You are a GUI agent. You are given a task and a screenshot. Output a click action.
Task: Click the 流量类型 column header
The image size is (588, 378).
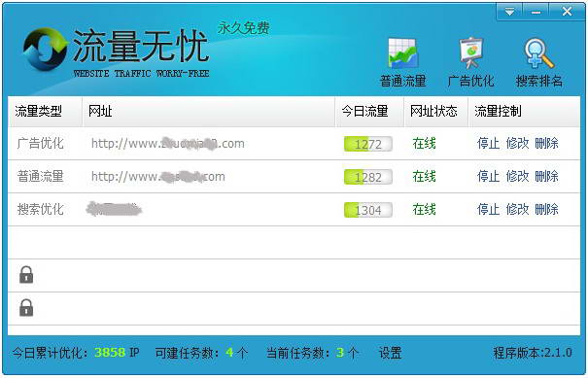tap(38, 111)
